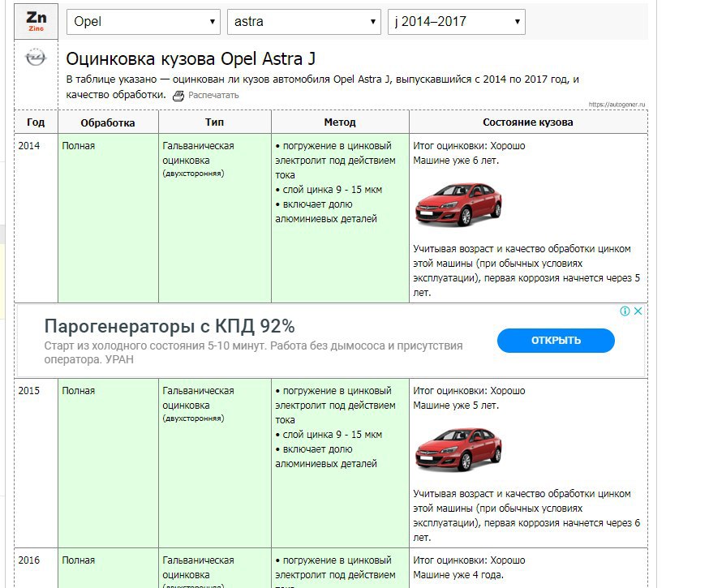This screenshot has height=588, width=709.
Task: Click Полная in the 2016 row
Action: [x=78, y=560]
